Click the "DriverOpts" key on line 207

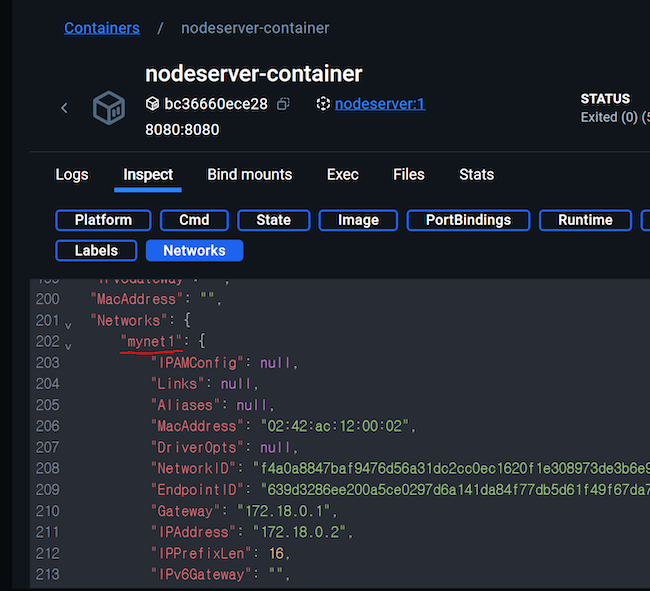click(198, 447)
